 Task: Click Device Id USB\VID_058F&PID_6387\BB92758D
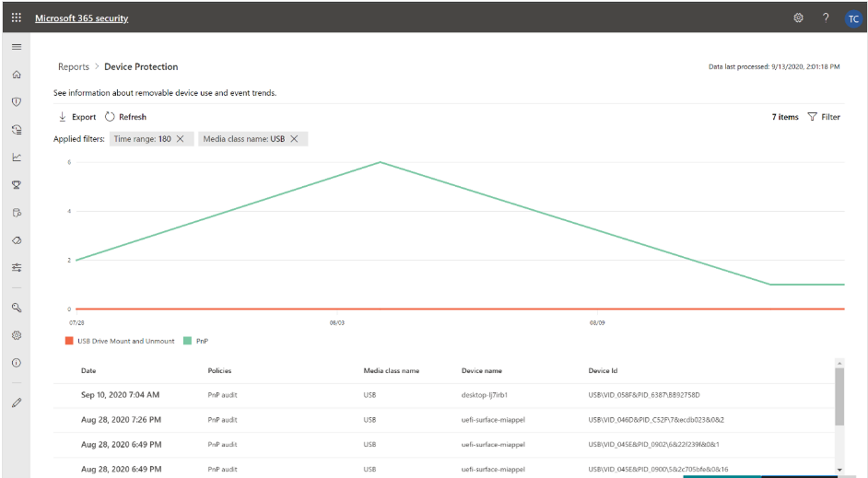tap(644, 395)
